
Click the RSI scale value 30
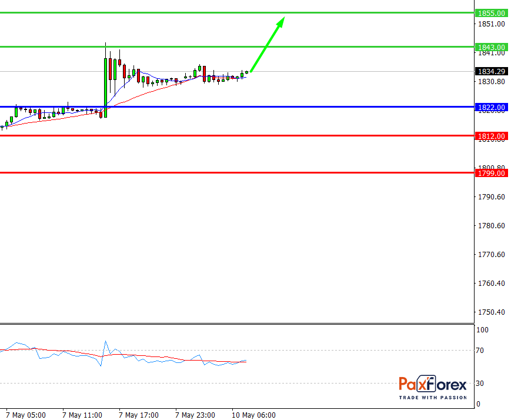click(x=480, y=384)
